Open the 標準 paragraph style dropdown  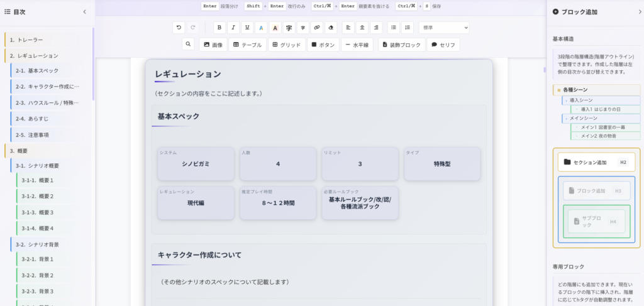[x=443, y=28]
